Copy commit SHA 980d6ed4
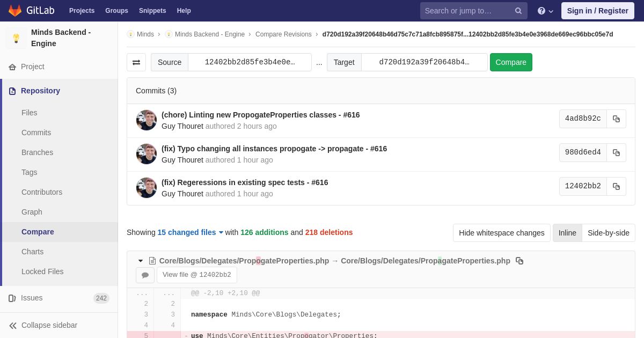The image size is (644, 338). 616,152
